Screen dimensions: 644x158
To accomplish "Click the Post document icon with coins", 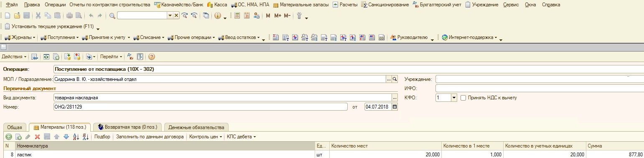I will pos(68,56).
